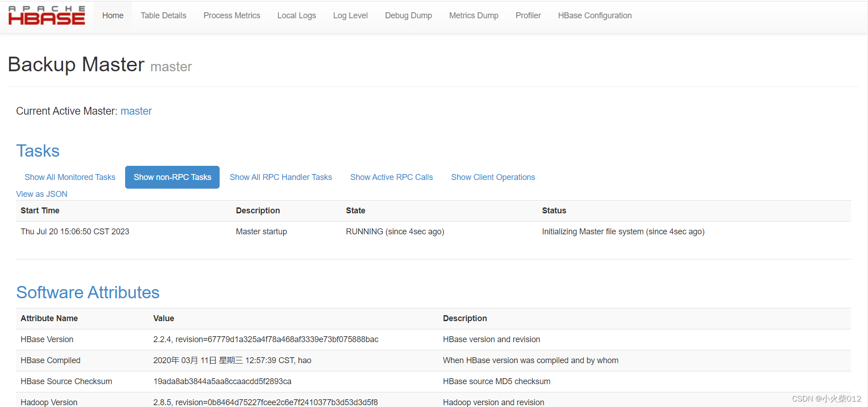Select 'HBase version and revision' description
The width and height of the screenshot is (868, 407).
pyautogui.click(x=491, y=339)
